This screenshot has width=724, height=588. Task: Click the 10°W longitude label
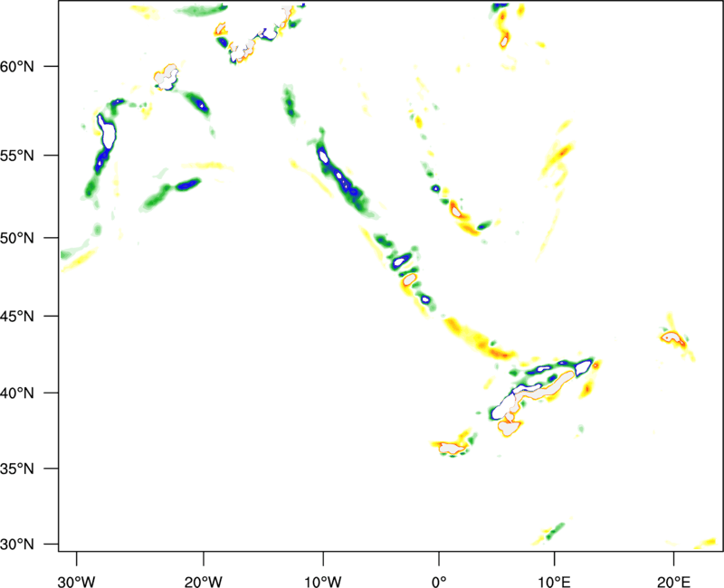coord(322,582)
